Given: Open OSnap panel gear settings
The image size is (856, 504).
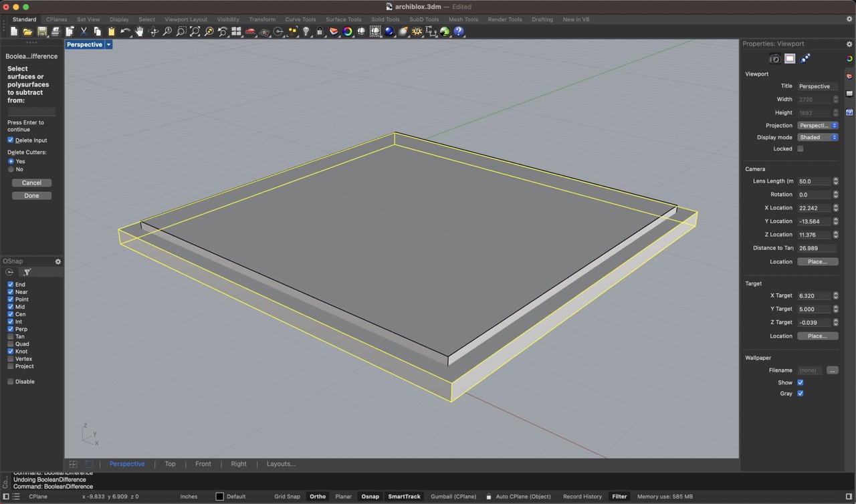Looking at the screenshot, I should (58, 261).
